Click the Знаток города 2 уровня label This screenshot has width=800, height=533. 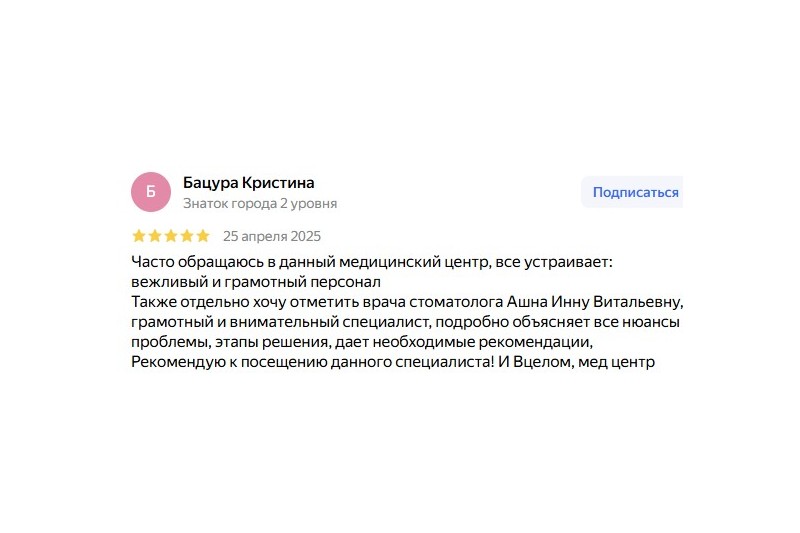point(260,204)
